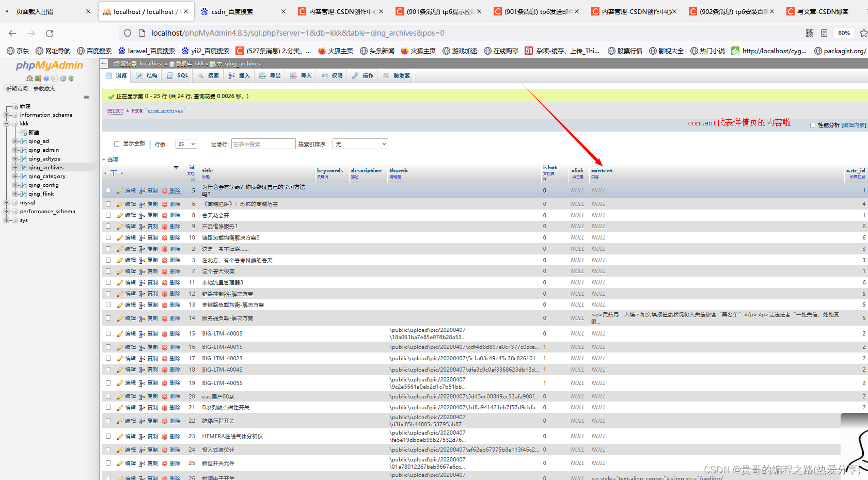Select checkbox for row id 6

tap(108, 204)
